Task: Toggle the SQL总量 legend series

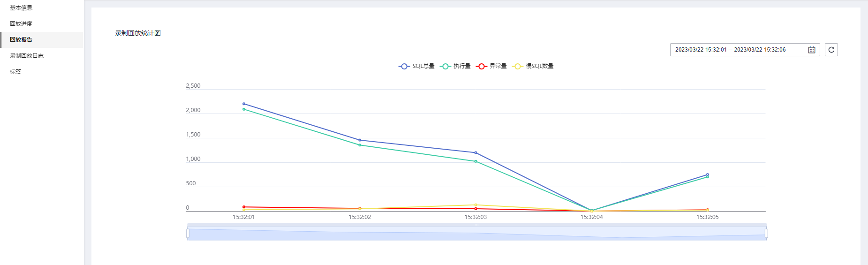Action: pos(416,66)
